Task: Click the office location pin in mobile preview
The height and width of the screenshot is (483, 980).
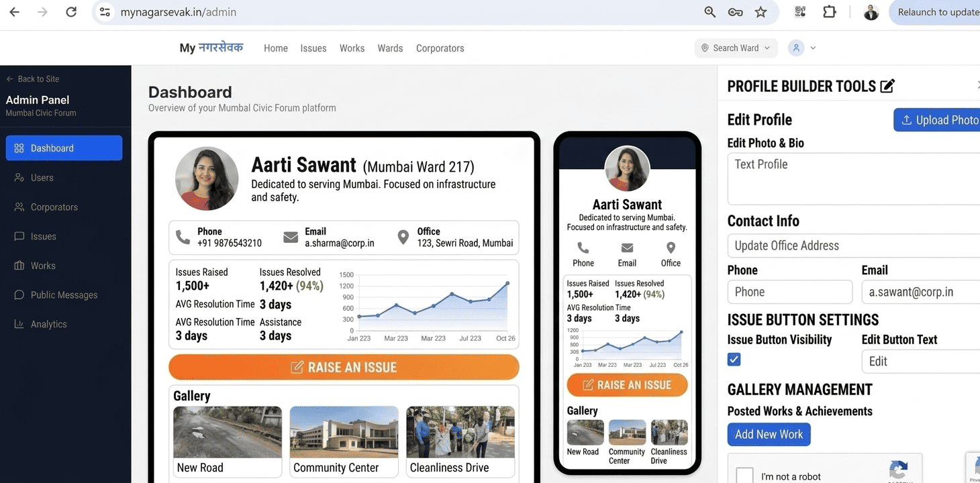Action: (671, 248)
